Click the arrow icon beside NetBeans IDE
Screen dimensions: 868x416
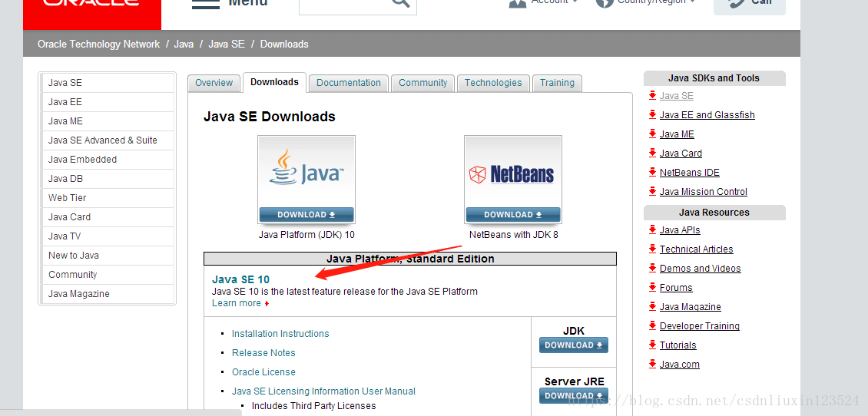[652, 173]
